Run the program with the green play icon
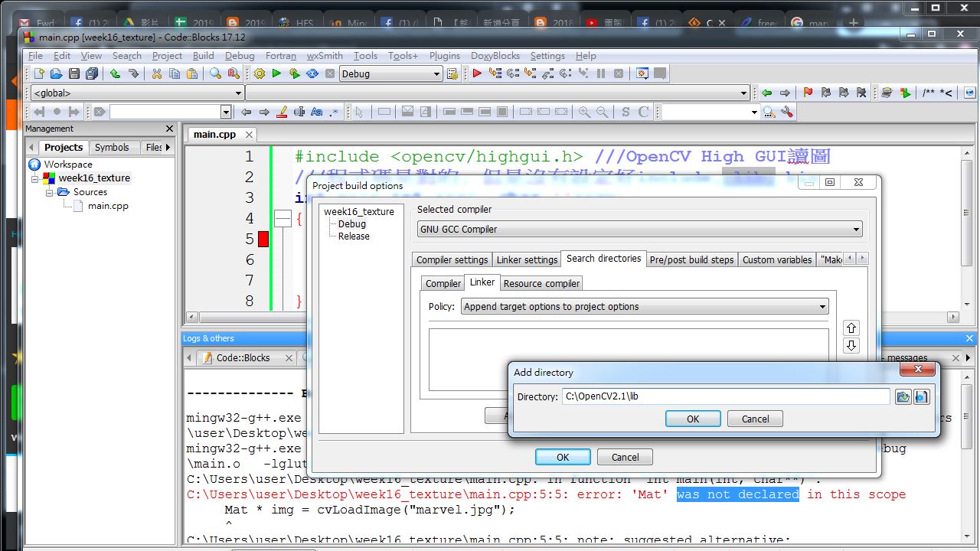This screenshot has height=551, width=980. click(x=277, y=73)
